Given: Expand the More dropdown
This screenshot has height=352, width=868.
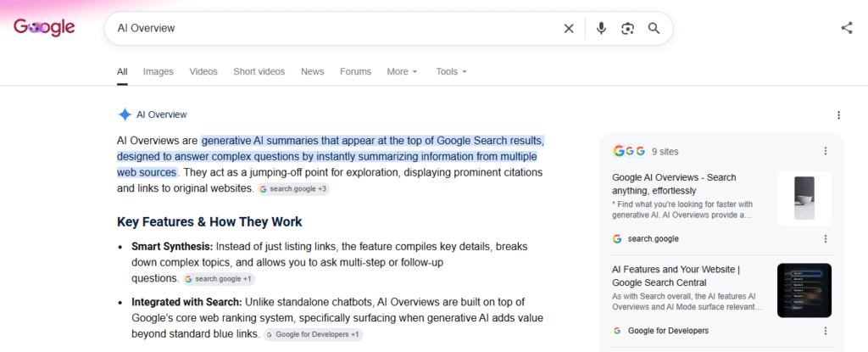Looking at the screenshot, I should 402,71.
